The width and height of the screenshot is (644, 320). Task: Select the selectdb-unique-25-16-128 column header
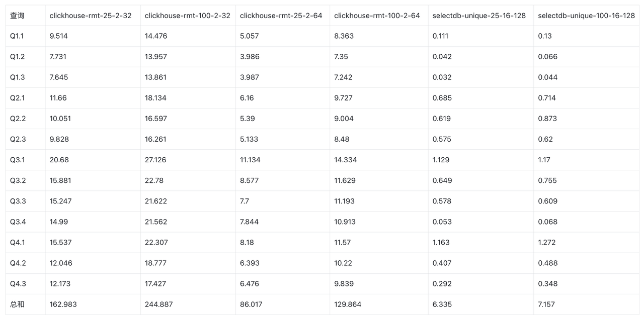479,16
